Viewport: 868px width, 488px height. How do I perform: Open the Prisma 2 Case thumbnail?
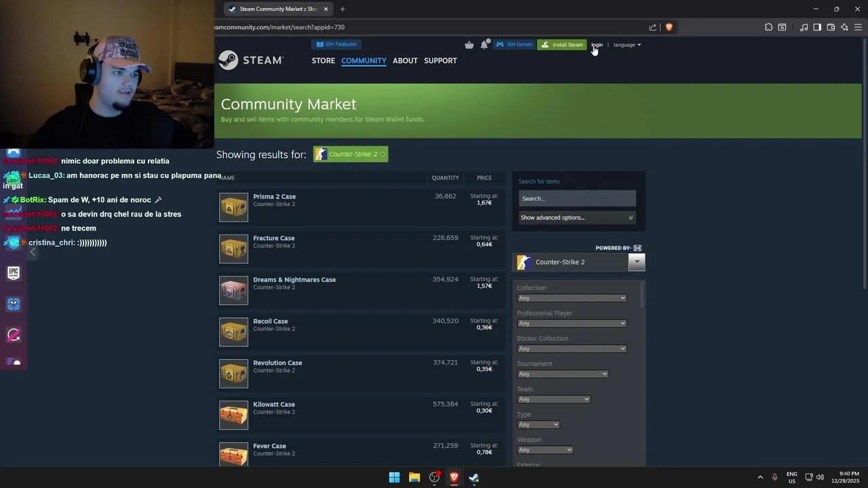click(233, 207)
